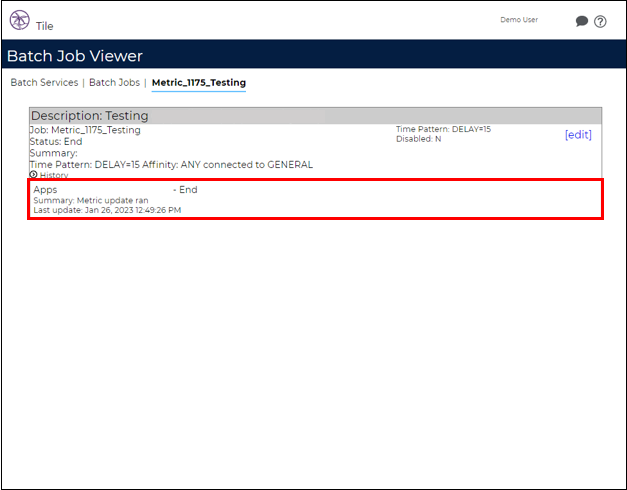The image size is (627, 490).
Task: Click the '- End' status in Apps row
Action: [185, 190]
